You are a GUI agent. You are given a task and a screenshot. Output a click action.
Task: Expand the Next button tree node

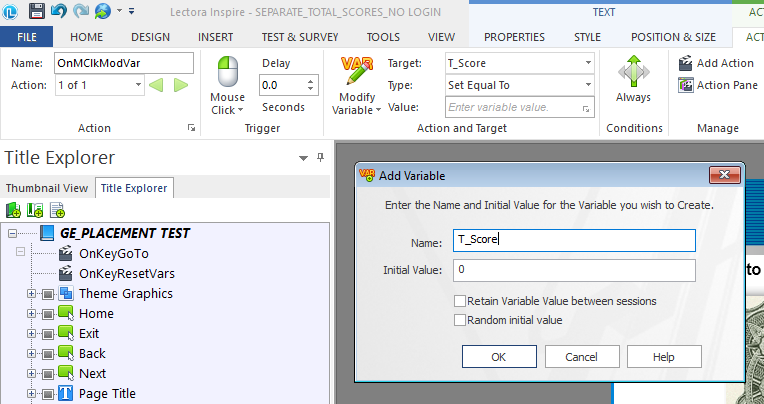[32, 374]
